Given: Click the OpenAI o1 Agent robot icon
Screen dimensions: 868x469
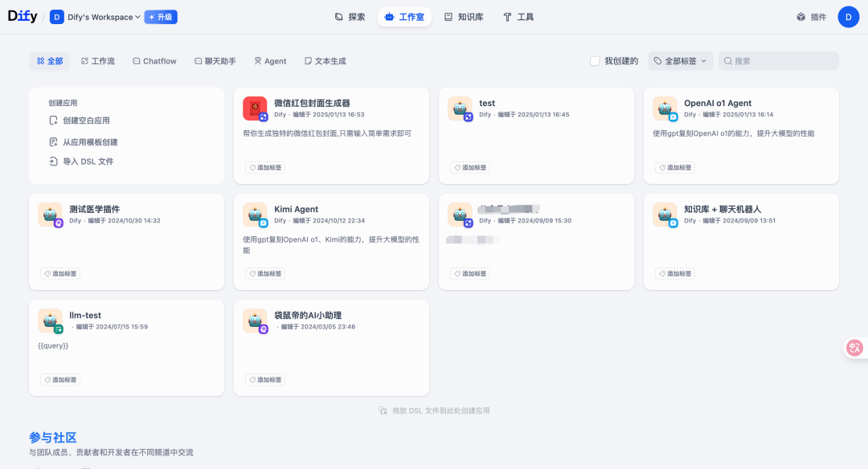Looking at the screenshot, I should (665, 108).
